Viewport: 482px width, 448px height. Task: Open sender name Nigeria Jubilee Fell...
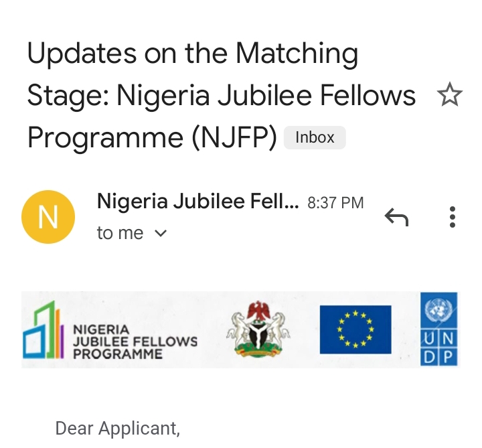coord(197,201)
